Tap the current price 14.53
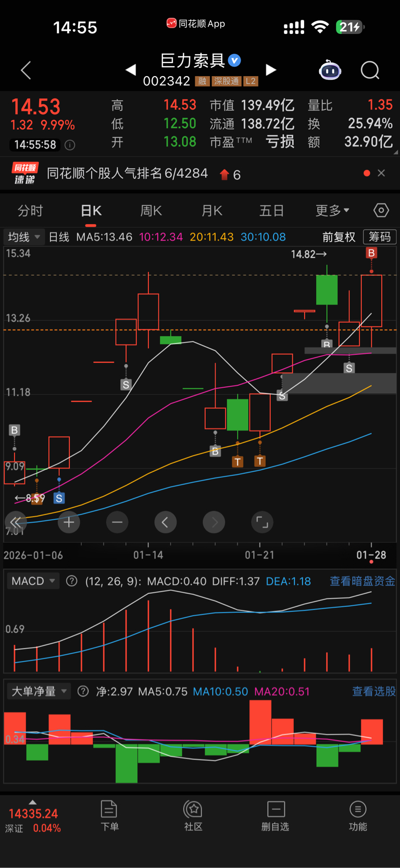The width and height of the screenshot is (400, 868). point(36,106)
